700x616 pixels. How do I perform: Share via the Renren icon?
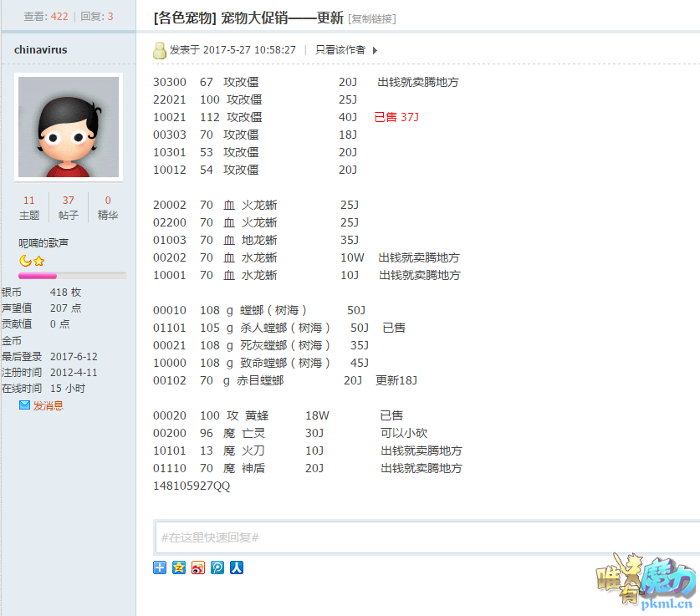coord(237,568)
